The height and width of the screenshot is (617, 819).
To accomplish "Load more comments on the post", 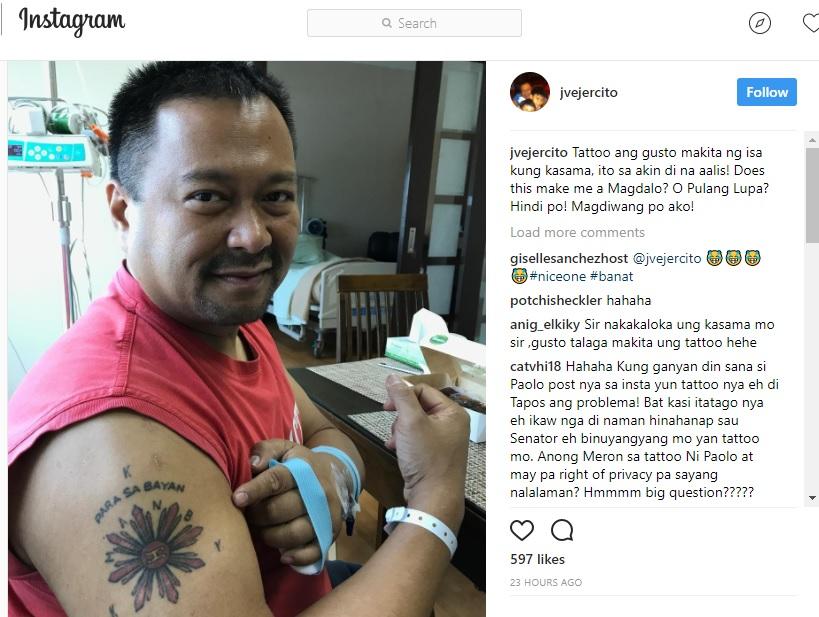I will click(x=577, y=232).
